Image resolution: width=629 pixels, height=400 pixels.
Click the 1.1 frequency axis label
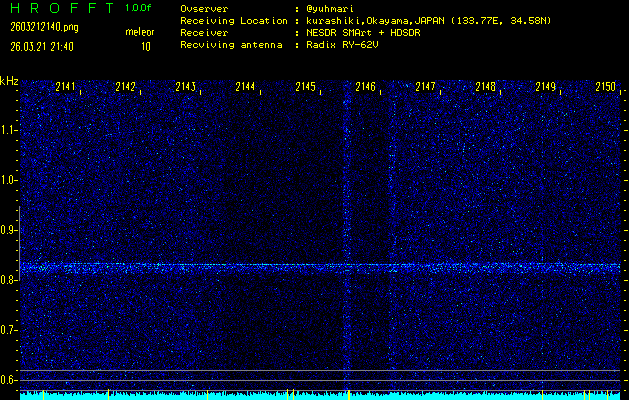[x=9, y=130]
